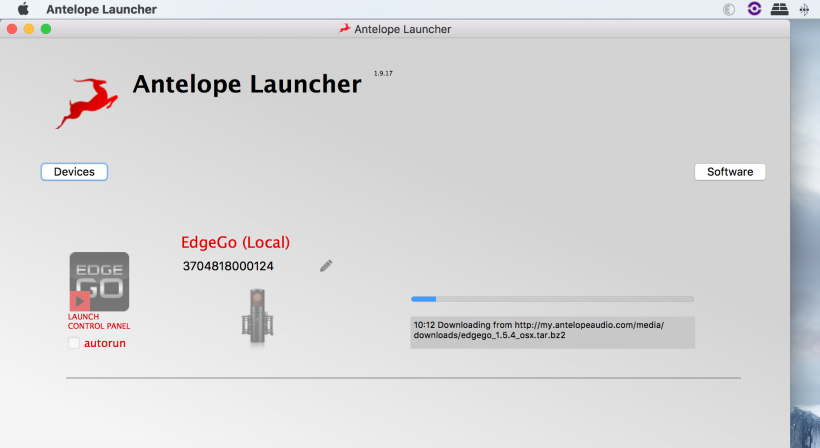Open the Software view
This screenshot has width=820, height=448.
[730, 172]
